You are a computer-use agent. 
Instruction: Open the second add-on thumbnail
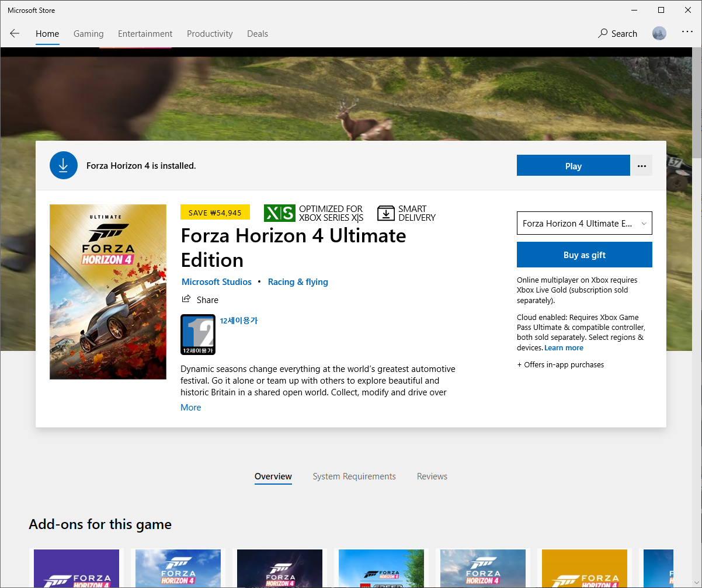coord(178,568)
